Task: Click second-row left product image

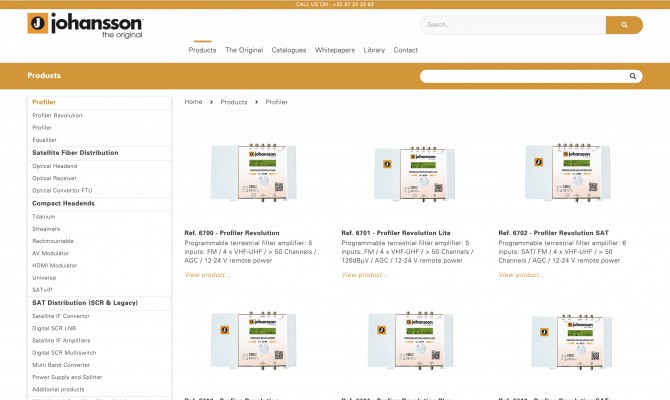Action: pos(253,341)
